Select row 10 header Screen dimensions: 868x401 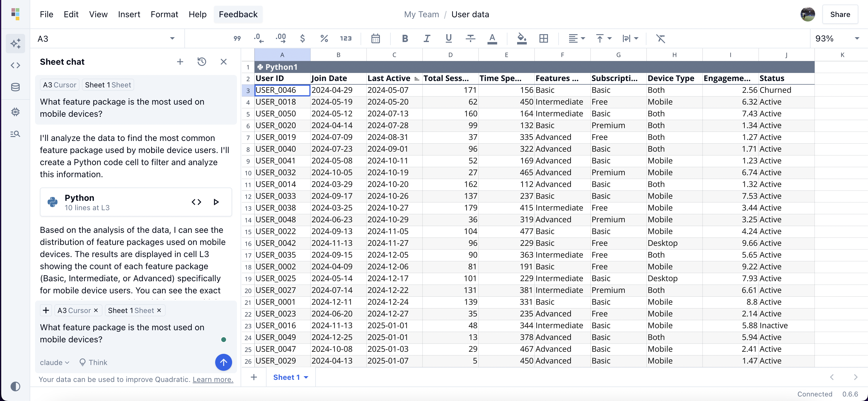tap(248, 173)
